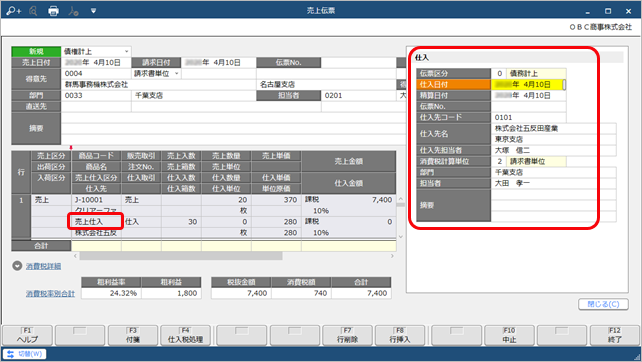Image resolution: width=642 pixels, height=362 pixels.
Task: Click the 売上単価 cell showing 370
Action: coord(276,200)
